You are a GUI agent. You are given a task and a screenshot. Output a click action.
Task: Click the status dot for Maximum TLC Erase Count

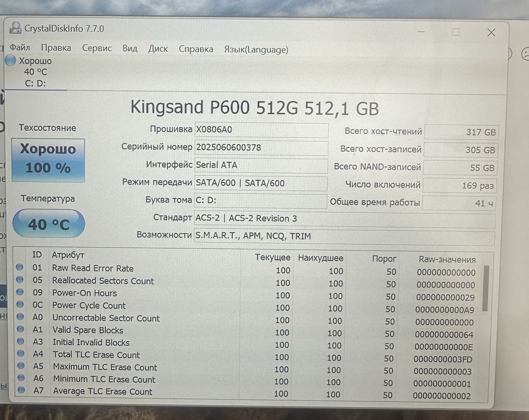click(x=21, y=365)
